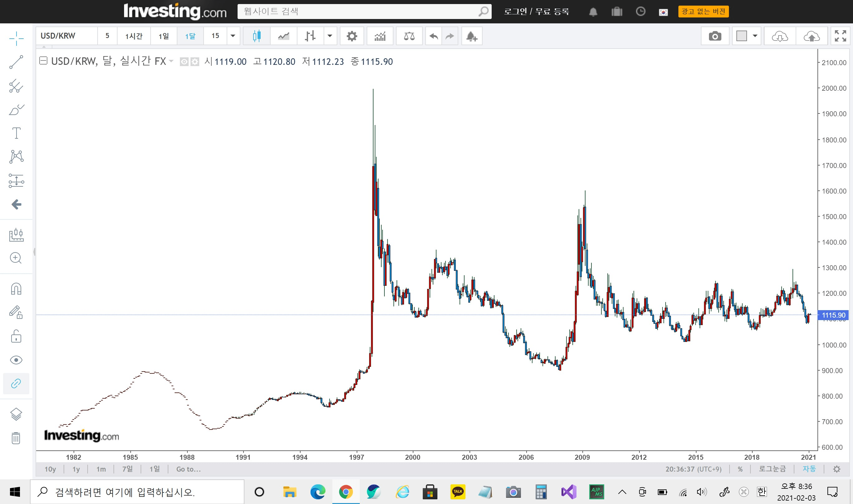
Task: Select the 1달 interval
Action: (x=190, y=36)
